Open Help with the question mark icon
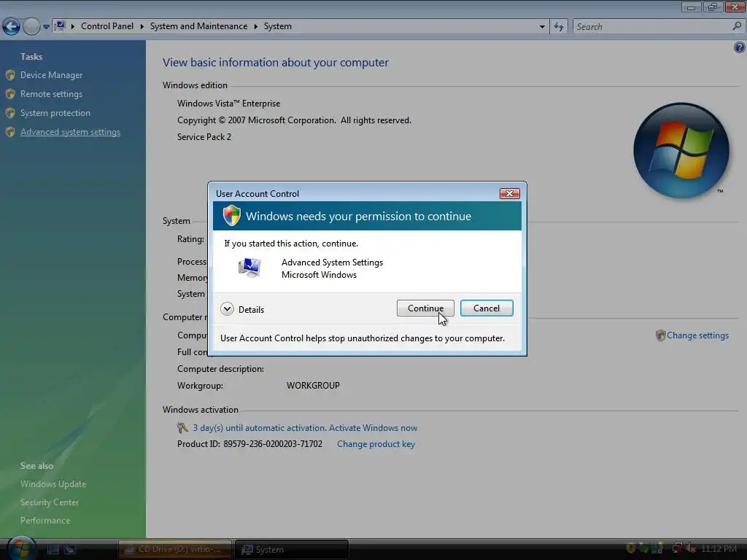Screen dimensions: 747x560 coord(740,47)
